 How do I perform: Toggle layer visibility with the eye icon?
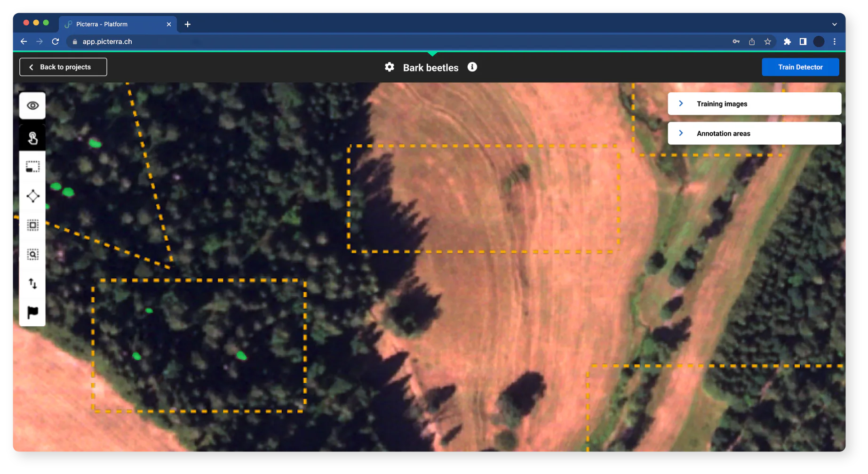tap(32, 105)
